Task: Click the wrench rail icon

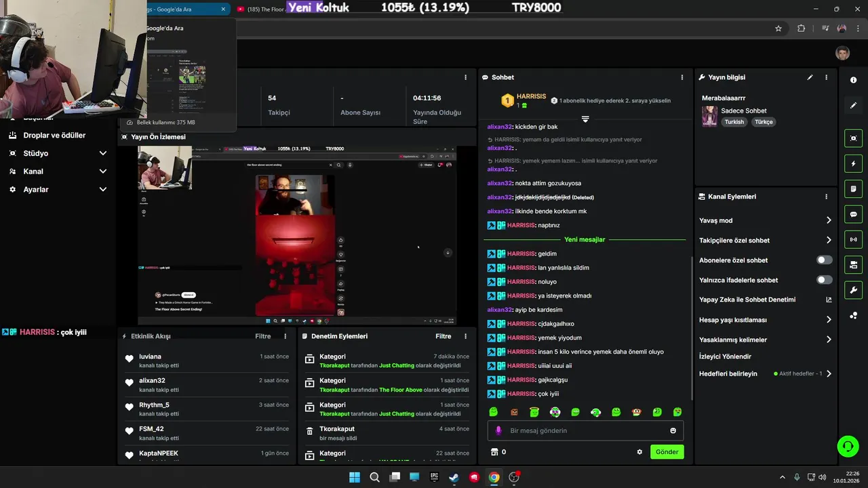Action: [x=853, y=290]
